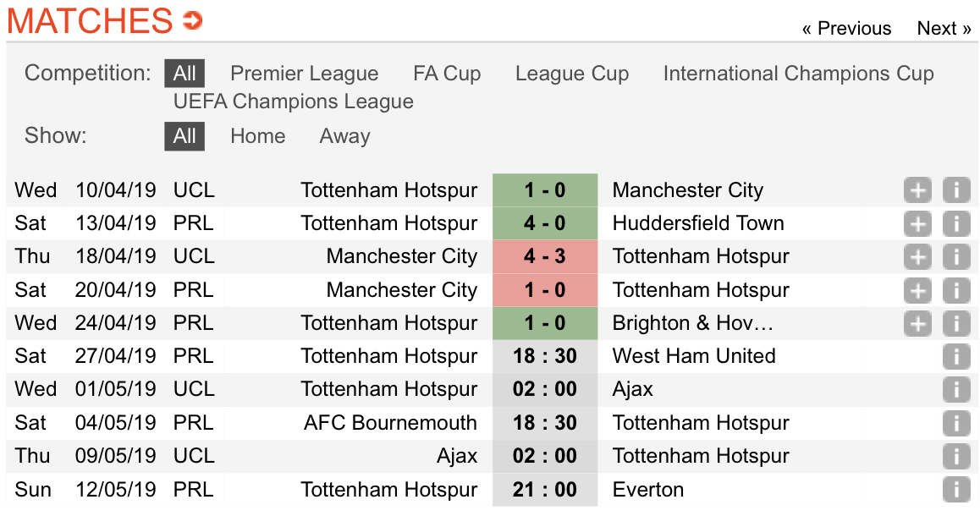The height and width of the screenshot is (516, 980).
Task: Go to Previous matches page
Action: coord(847,28)
